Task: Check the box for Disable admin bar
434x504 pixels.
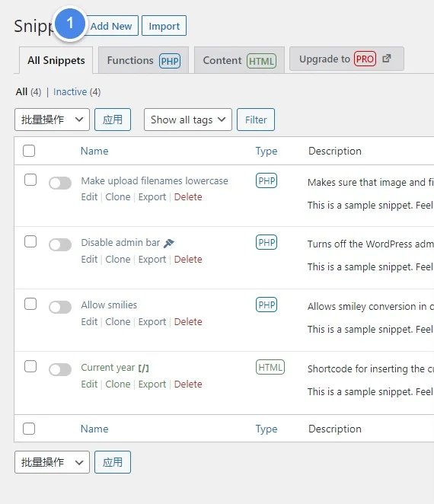Action: [x=30, y=241]
